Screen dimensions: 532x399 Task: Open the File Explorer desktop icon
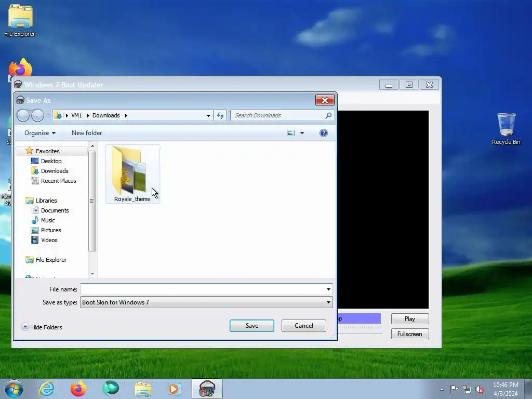tap(20, 20)
